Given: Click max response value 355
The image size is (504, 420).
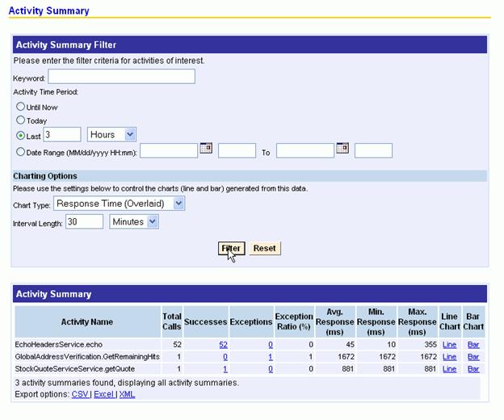Looking at the screenshot, I should (x=430, y=345).
